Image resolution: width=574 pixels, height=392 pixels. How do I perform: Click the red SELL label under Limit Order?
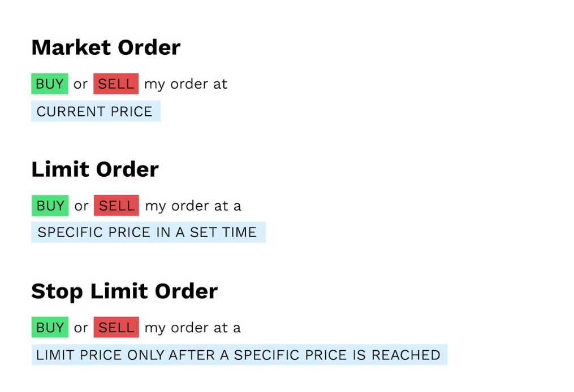(x=116, y=206)
